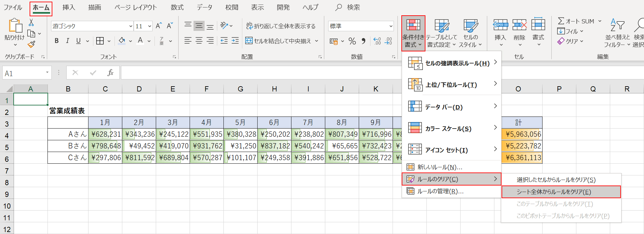
Task: Apply cell borders icon
Action: click(100, 41)
